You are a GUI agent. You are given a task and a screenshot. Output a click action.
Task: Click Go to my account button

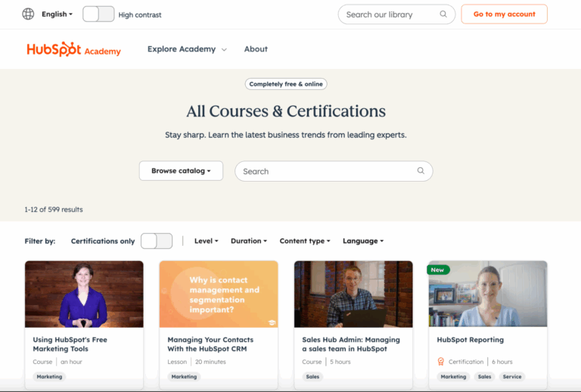[504, 14]
